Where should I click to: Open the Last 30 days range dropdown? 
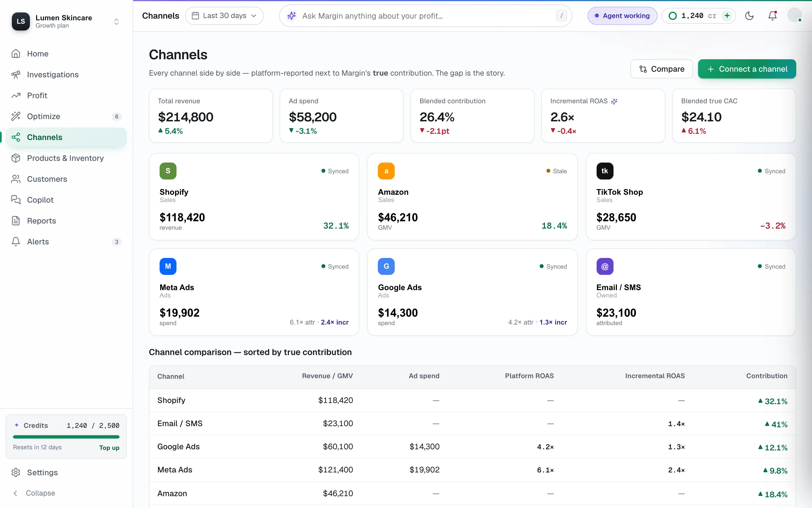click(x=224, y=16)
